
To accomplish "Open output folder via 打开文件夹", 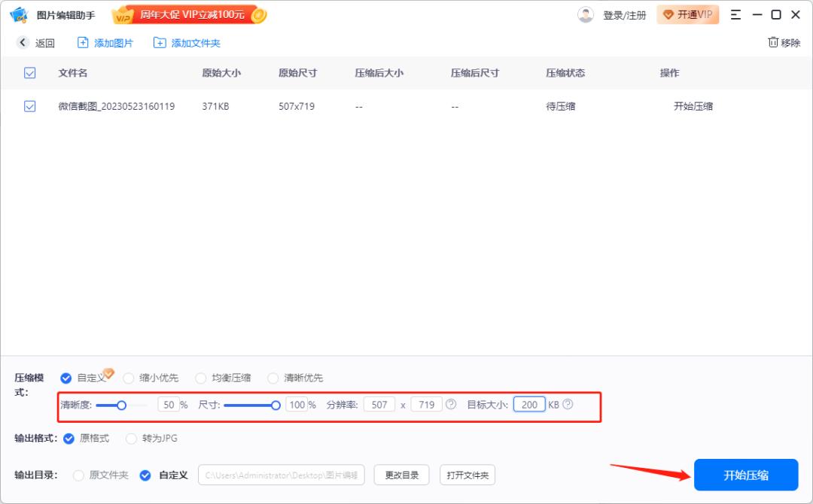I will tap(468, 475).
